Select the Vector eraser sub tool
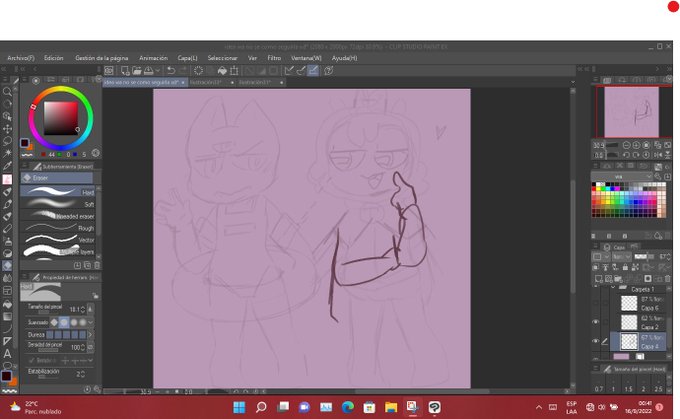The height and width of the screenshot is (419, 680). pyautogui.click(x=58, y=239)
